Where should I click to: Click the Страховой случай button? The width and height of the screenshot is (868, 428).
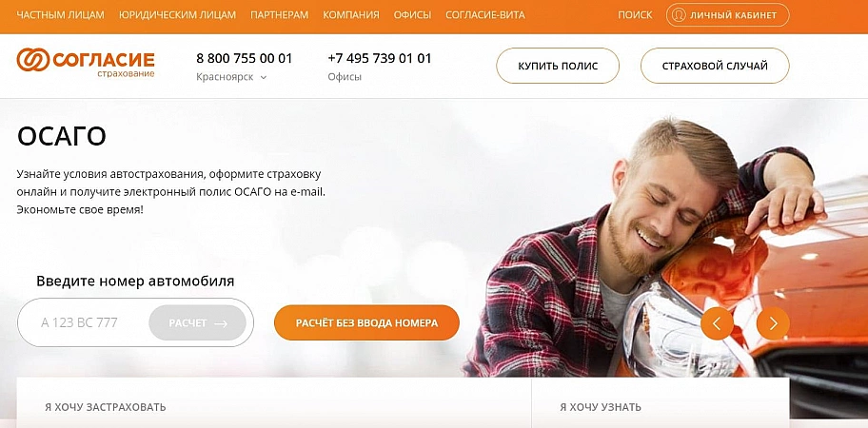point(715,66)
